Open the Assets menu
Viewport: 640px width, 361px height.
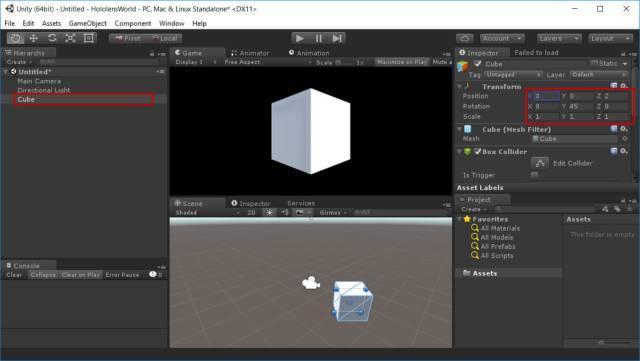point(51,24)
